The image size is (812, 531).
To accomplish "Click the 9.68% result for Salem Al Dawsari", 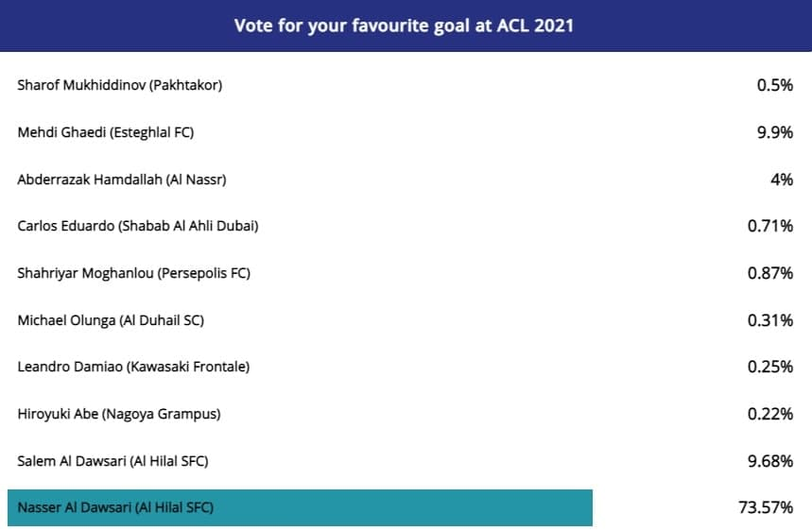I will 770,461.
